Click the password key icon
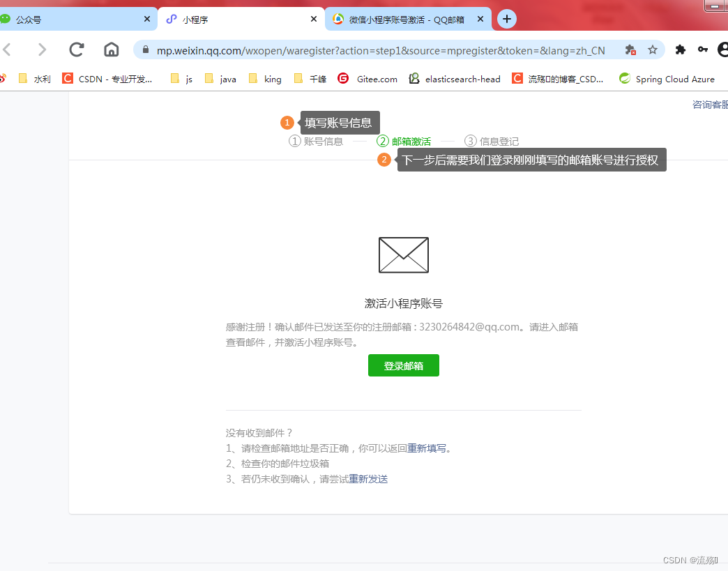Viewport: 728px width, 571px height. pyautogui.click(x=702, y=50)
